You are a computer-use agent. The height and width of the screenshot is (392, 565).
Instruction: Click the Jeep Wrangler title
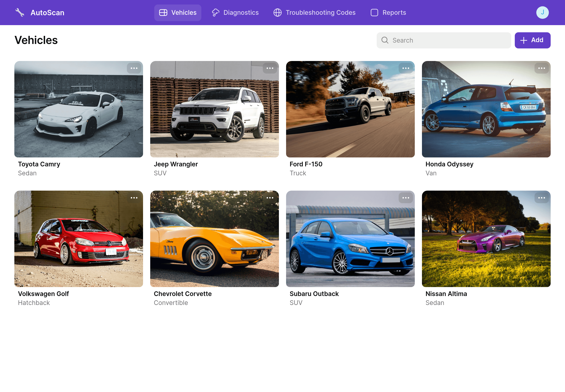[x=176, y=164]
